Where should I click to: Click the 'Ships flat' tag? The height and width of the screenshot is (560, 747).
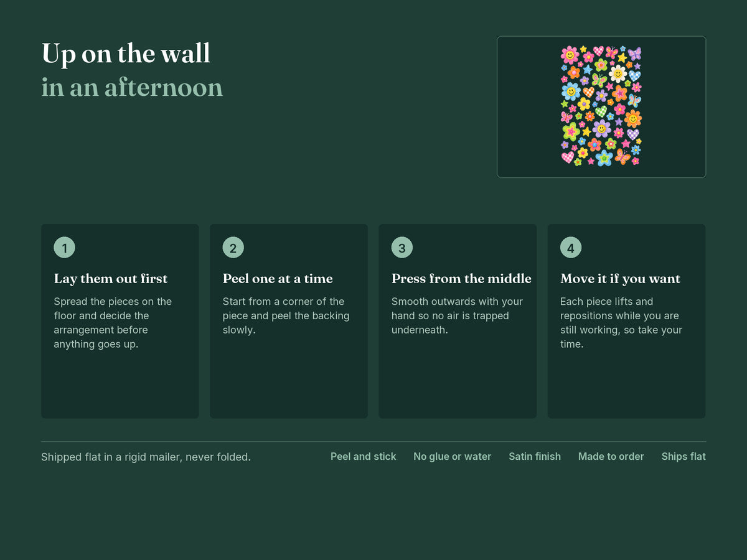pos(684,457)
